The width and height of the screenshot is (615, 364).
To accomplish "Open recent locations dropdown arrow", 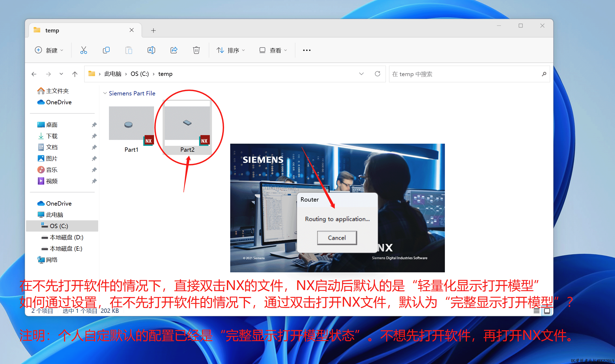I will [61, 74].
